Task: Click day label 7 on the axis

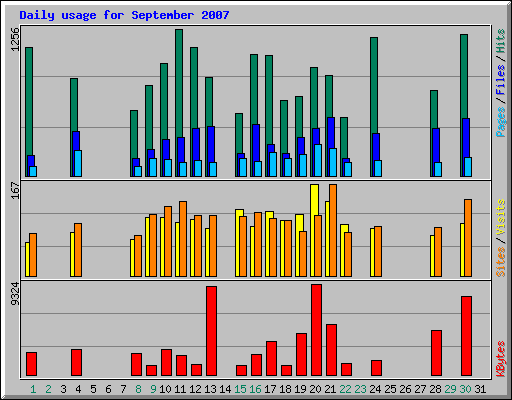Action: tap(123, 389)
